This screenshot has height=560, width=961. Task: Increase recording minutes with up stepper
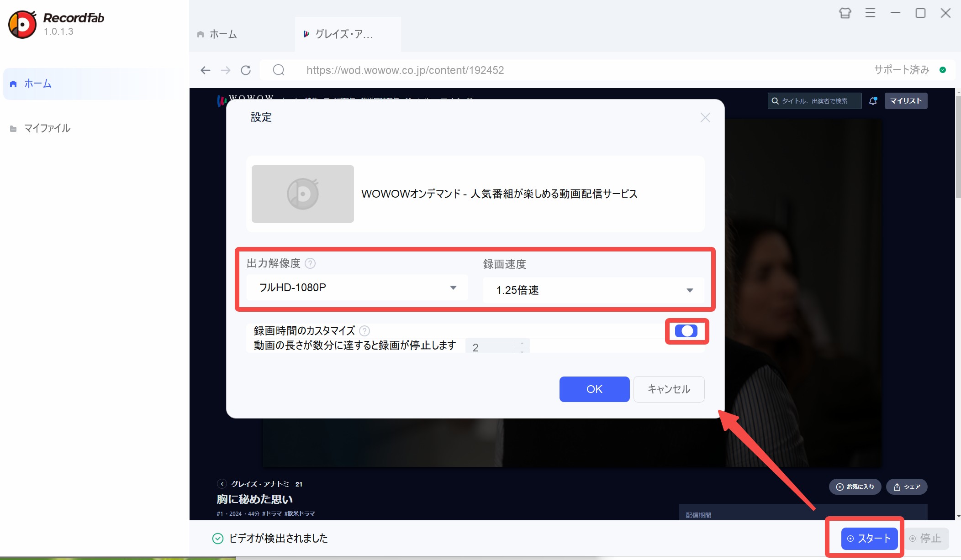click(522, 343)
